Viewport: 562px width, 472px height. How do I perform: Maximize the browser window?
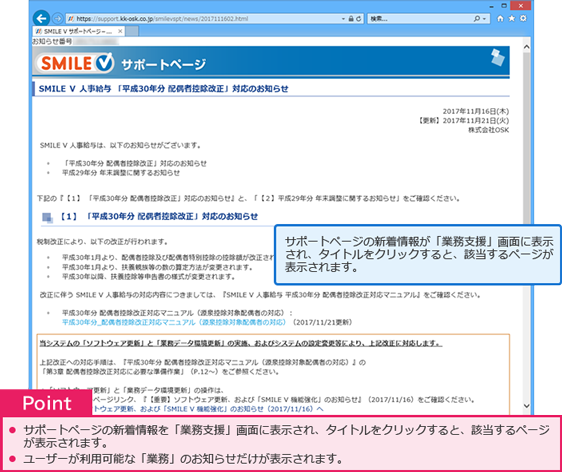[504, 6]
